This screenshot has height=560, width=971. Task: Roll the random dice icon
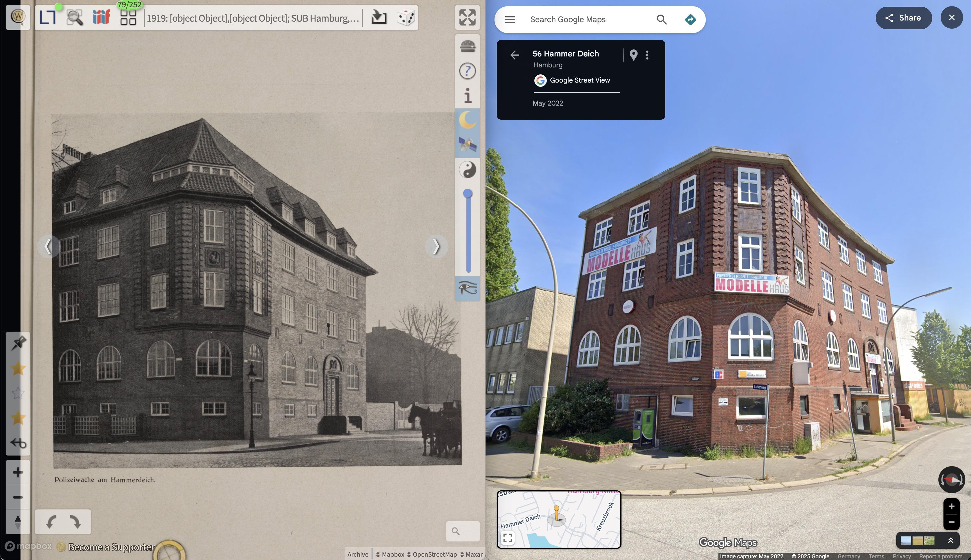click(x=406, y=18)
